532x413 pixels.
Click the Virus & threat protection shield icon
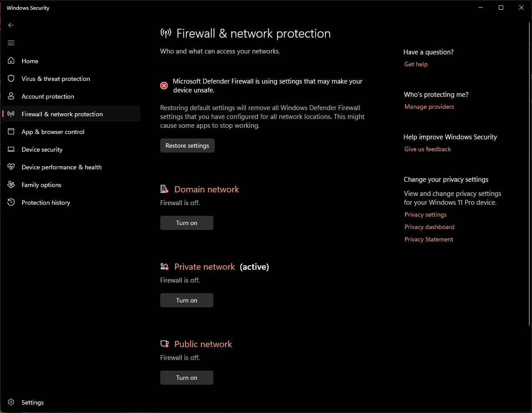click(12, 79)
